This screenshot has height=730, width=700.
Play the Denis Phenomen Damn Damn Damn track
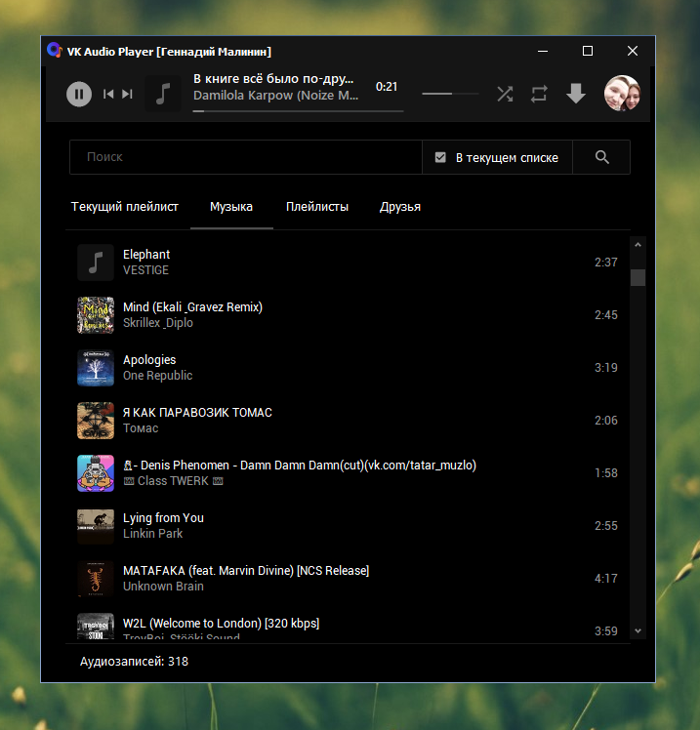[x=348, y=472]
